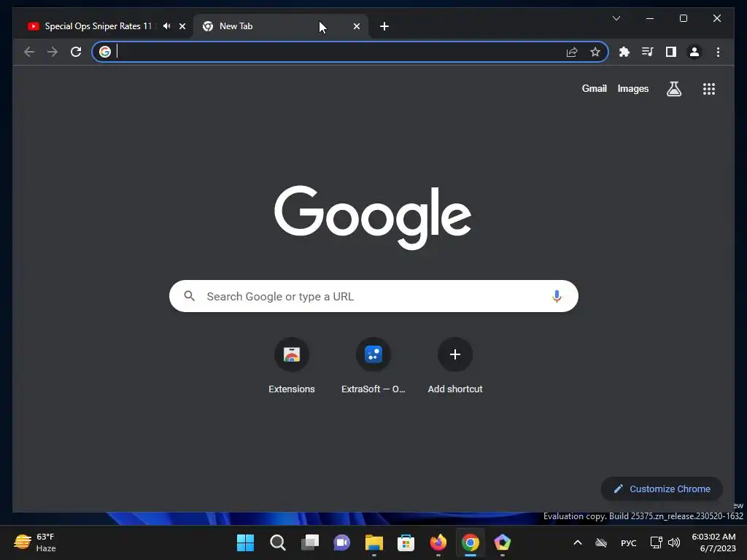
Task: Click the Google logo
Action: pos(373,217)
